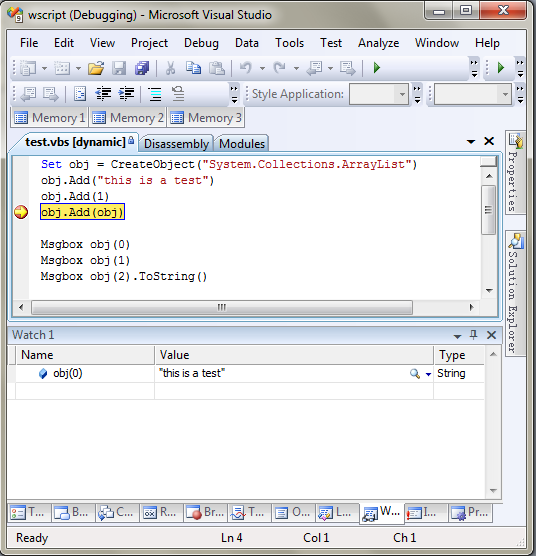Click the New Project toolbar icon

point(28,68)
